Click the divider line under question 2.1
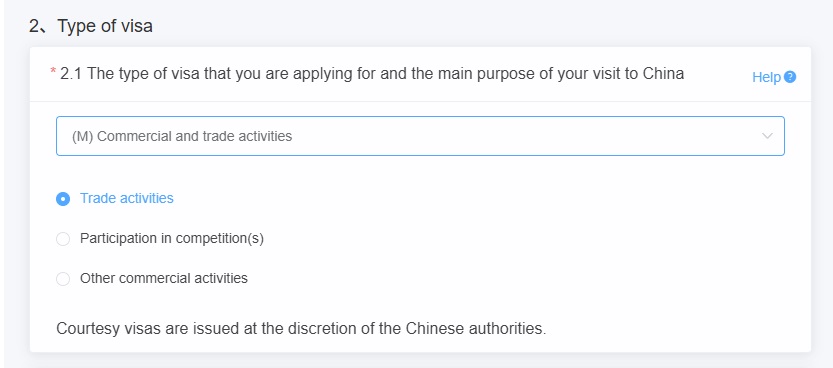833x368 pixels. click(420, 101)
